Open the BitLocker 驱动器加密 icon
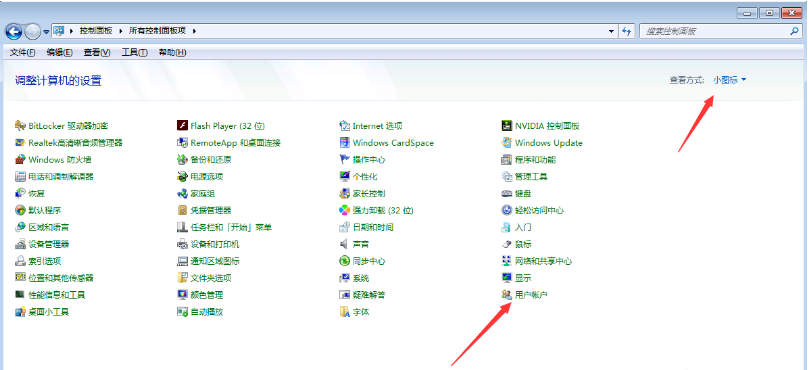809x370 pixels. click(x=21, y=126)
